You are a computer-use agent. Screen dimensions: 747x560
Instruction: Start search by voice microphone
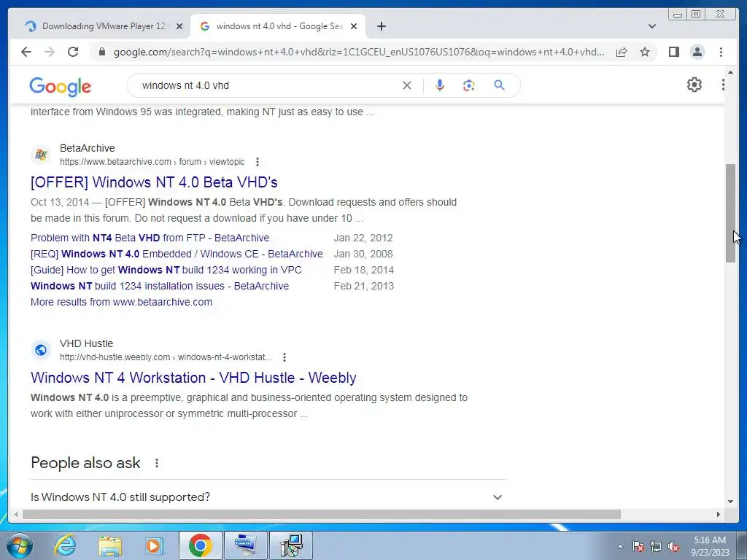click(440, 85)
